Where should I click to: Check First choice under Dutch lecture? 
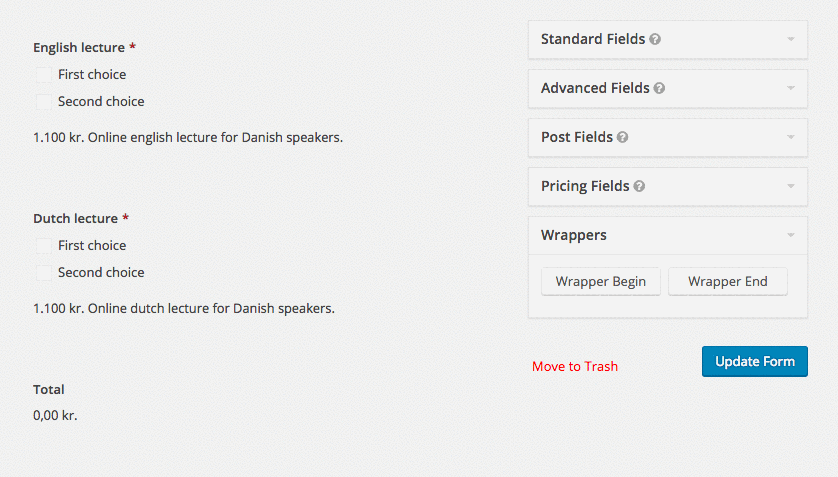click(44, 246)
